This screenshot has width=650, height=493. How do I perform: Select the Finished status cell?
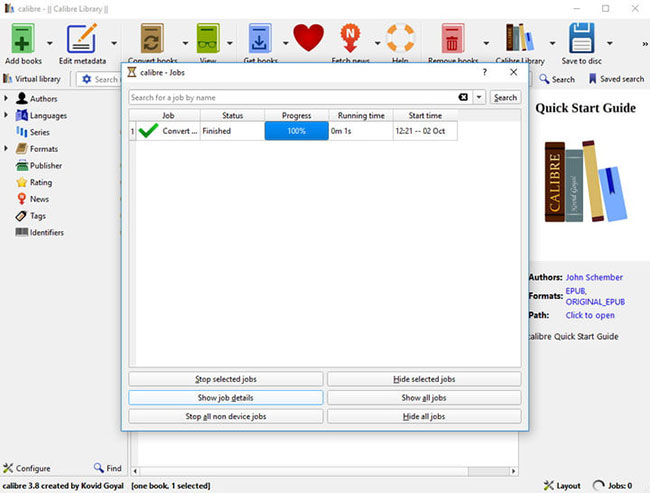point(232,131)
